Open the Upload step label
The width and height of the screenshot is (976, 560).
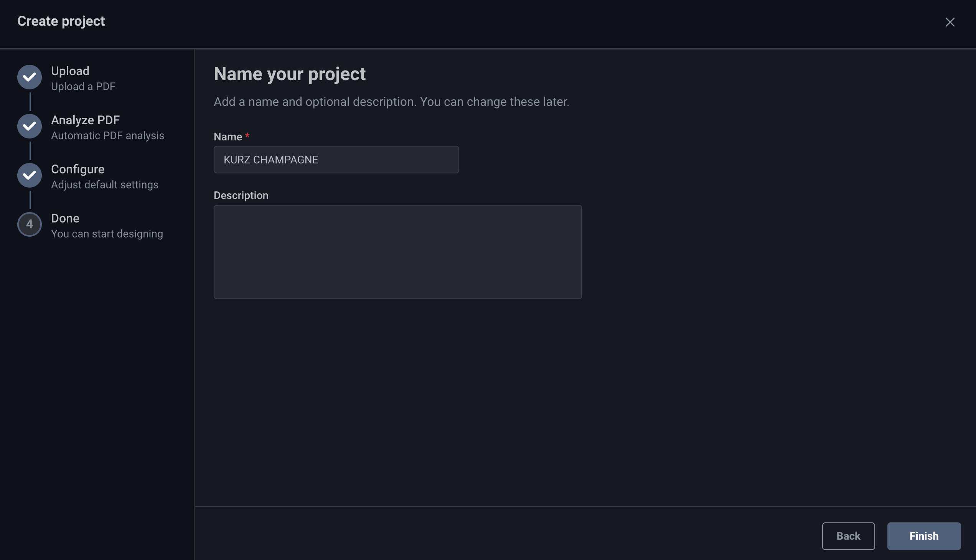(70, 71)
